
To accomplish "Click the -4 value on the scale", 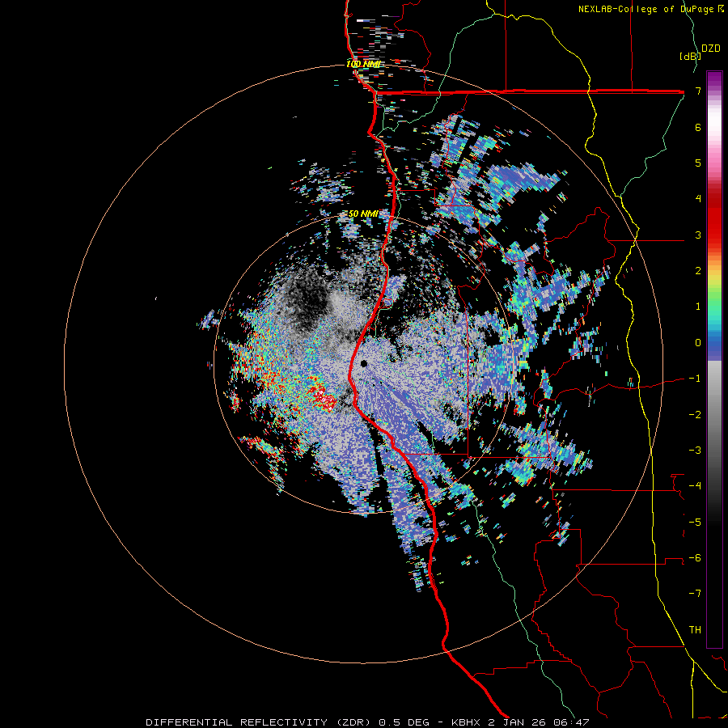I will tap(695, 485).
